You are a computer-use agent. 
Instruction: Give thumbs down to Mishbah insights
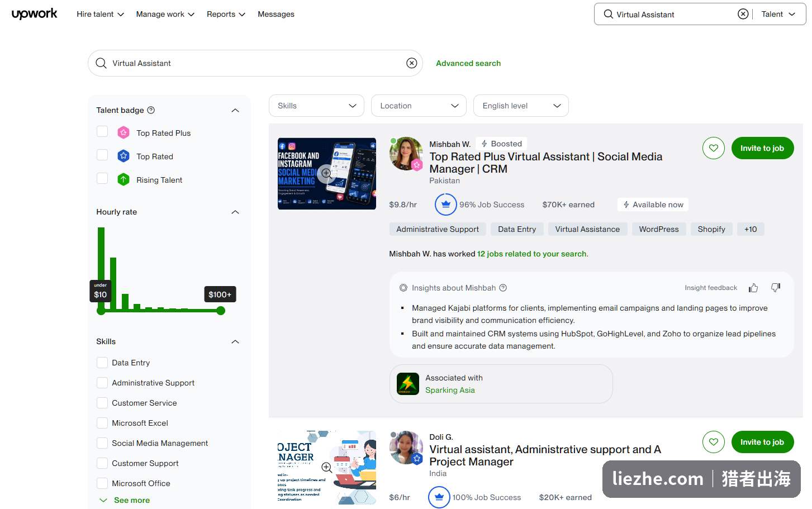click(x=776, y=288)
